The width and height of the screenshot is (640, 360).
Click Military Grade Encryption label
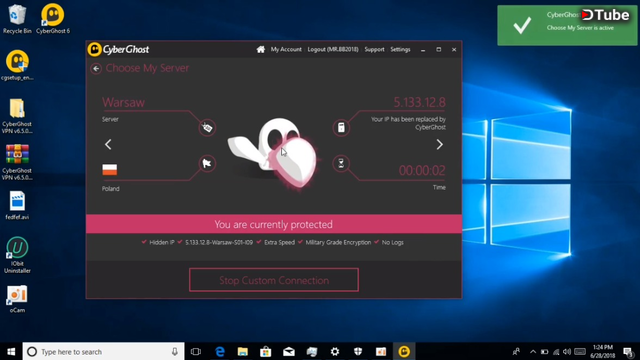point(338,242)
